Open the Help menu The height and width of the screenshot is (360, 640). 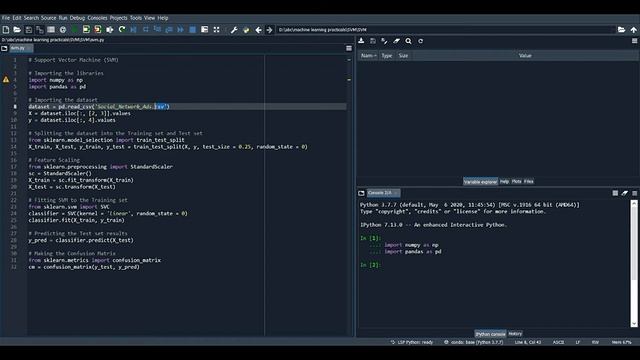(x=163, y=18)
